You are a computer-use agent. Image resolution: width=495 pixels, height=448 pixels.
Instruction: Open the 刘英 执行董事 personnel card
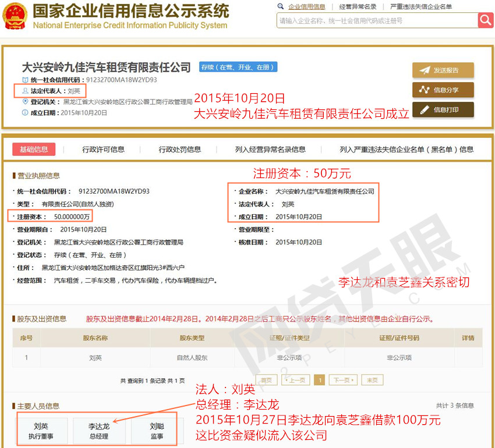pos(41,431)
